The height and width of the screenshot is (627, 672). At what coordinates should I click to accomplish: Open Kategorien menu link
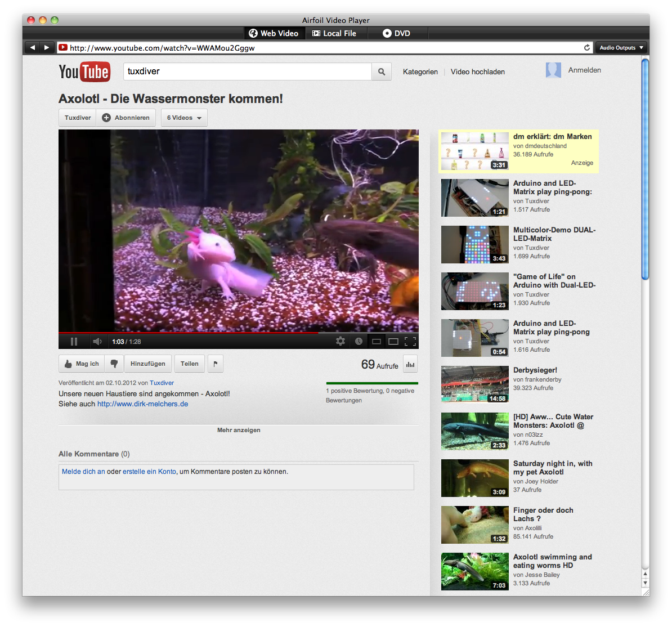click(x=420, y=72)
